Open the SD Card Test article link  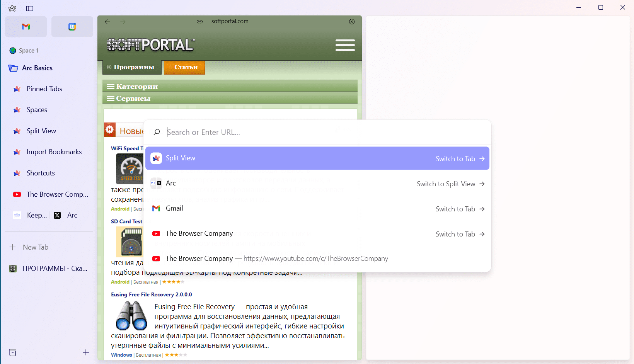click(127, 221)
